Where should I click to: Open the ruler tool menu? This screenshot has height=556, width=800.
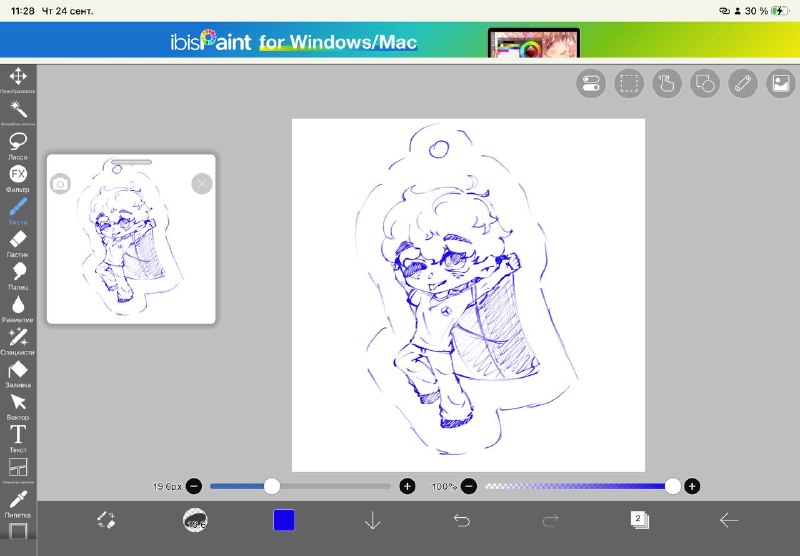coord(742,83)
